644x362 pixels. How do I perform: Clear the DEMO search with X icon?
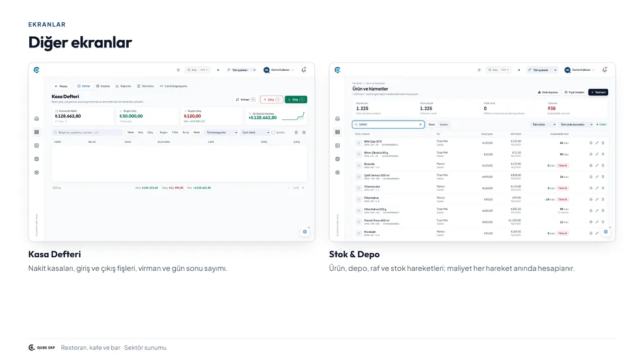420,125
